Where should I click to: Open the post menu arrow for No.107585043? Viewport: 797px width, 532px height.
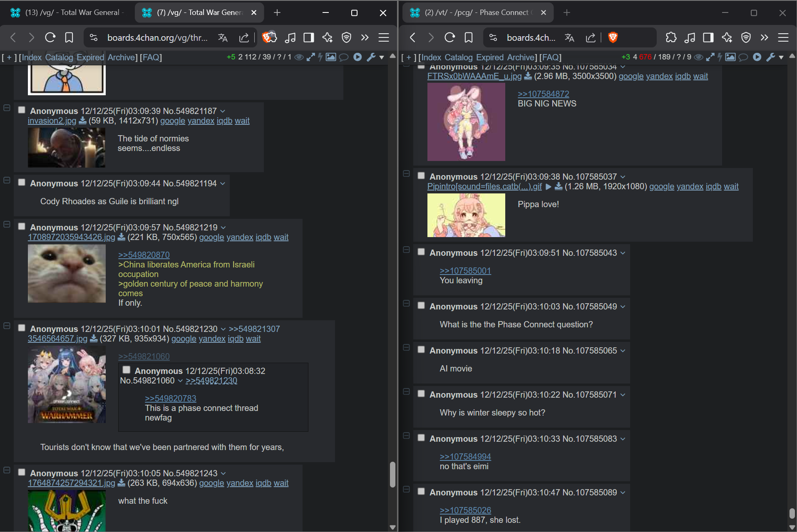coord(623,253)
